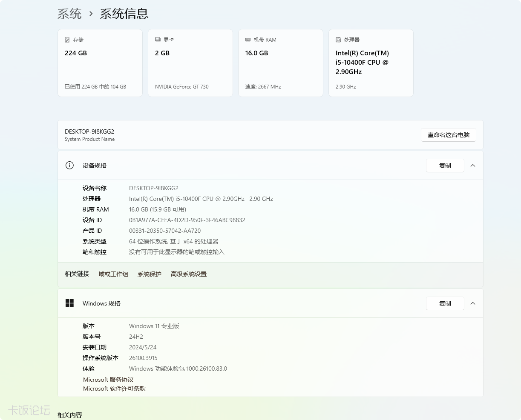The height and width of the screenshot is (420, 521).
Task: Click the device ID 0B1A977A-CEEA-4D2D-950F-3F46ABC98832
Action: click(x=187, y=220)
